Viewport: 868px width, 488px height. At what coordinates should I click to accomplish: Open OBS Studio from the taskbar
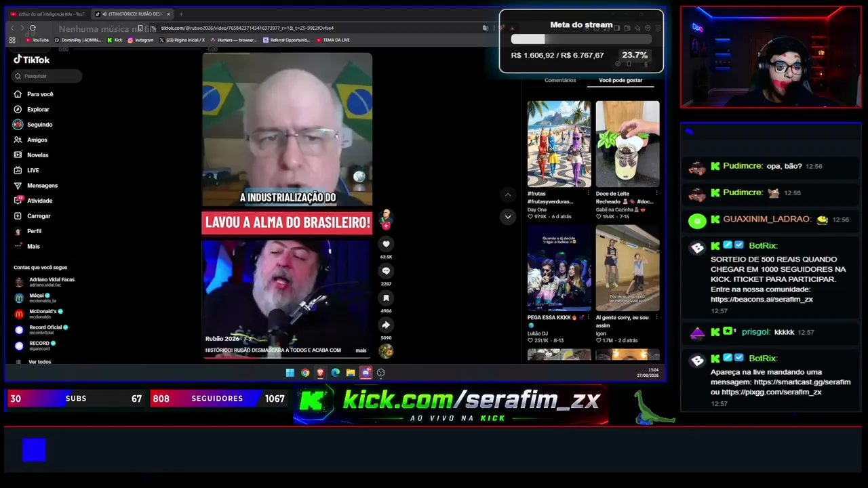pos(381,373)
